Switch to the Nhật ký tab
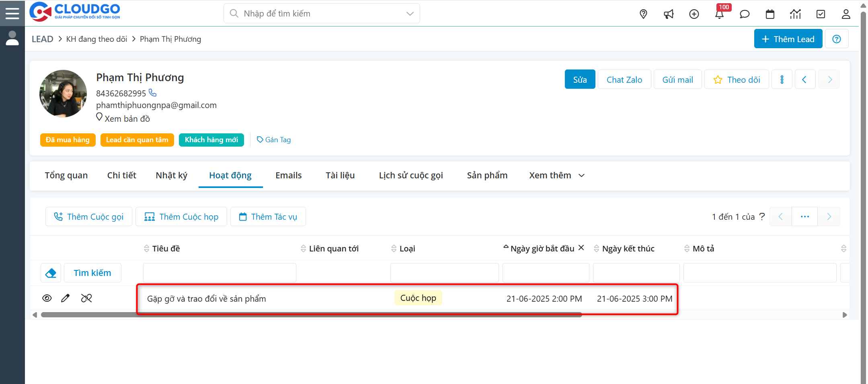This screenshot has width=868, height=384. [x=171, y=176]
